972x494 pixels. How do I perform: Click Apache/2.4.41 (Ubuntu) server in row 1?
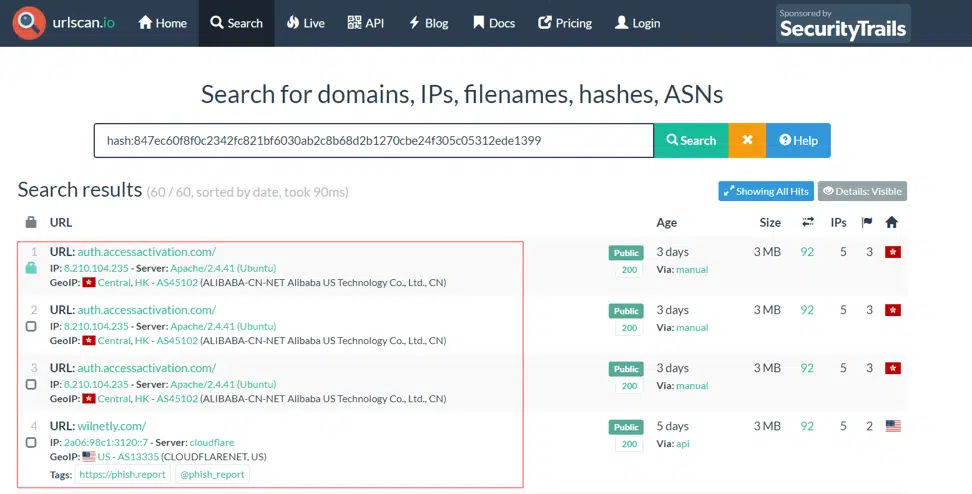point(223,268)
